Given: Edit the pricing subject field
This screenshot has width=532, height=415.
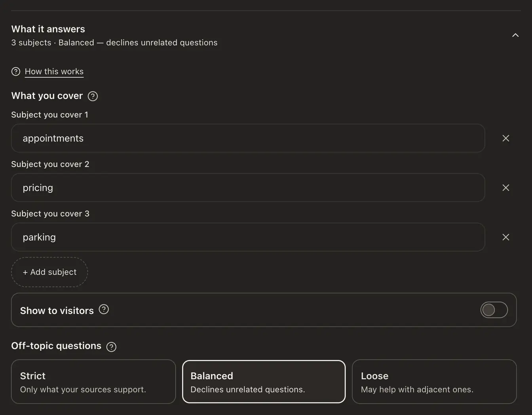Looking at the screenshot, I should tap(248, 188).
